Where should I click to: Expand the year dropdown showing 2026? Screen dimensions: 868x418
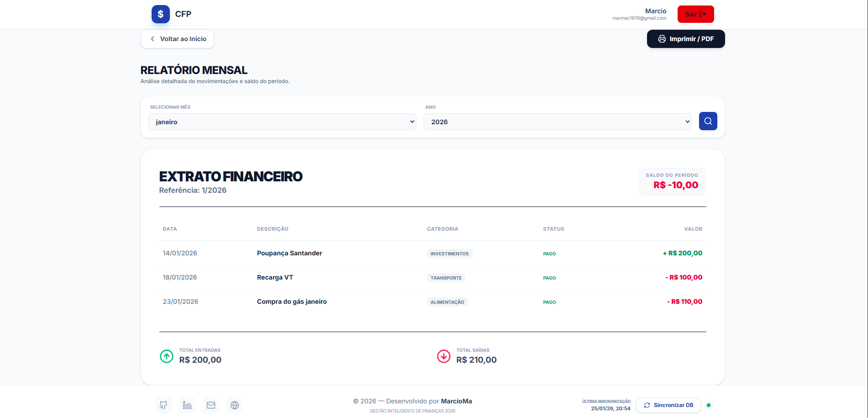point(557,122)
